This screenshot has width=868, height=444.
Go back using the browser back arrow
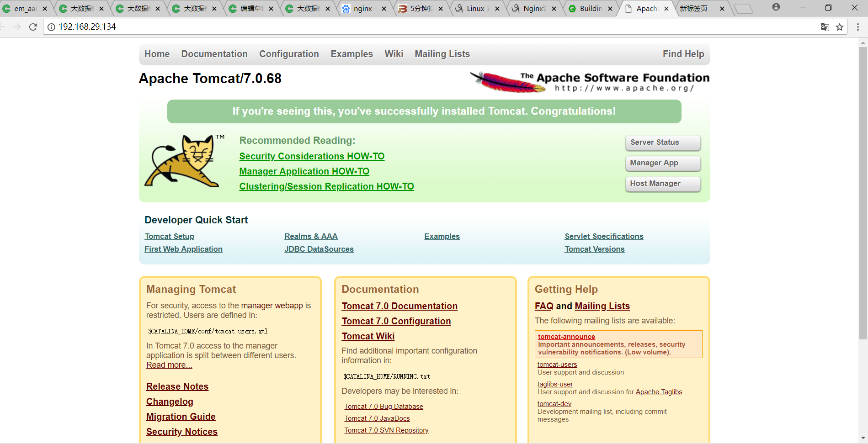[2, 27]
